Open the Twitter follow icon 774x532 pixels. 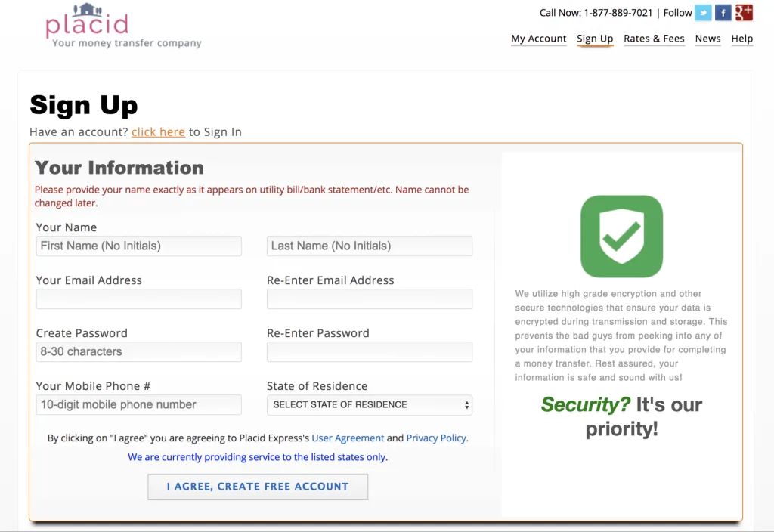point(703,13)
